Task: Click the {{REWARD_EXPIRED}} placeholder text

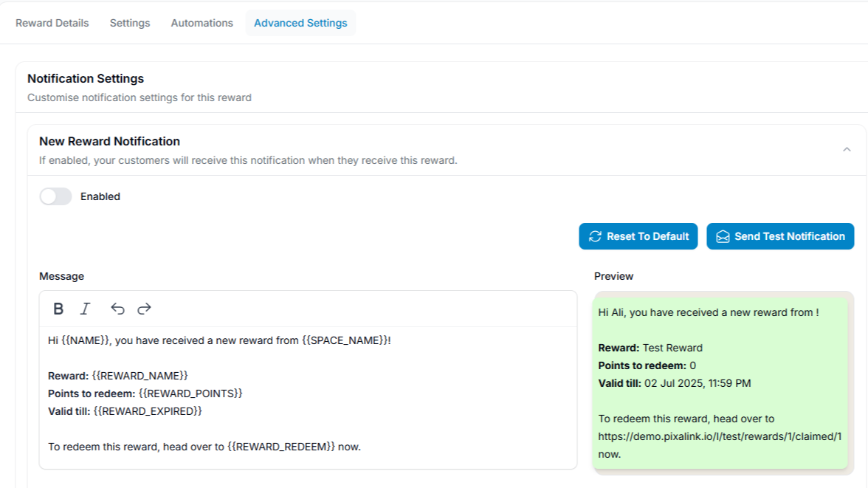Action: [148, 411]
